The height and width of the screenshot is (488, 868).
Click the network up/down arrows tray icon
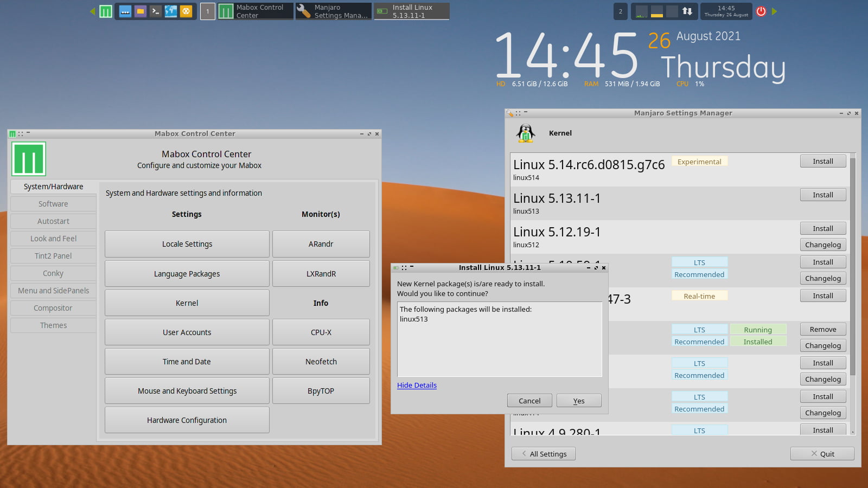687,11
